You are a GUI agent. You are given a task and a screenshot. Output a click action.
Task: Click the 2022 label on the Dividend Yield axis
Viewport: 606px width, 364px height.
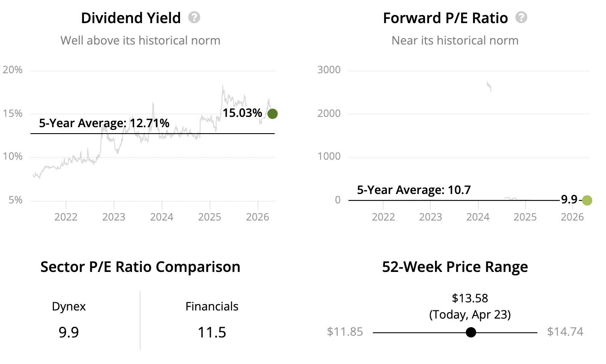(66, 217)
